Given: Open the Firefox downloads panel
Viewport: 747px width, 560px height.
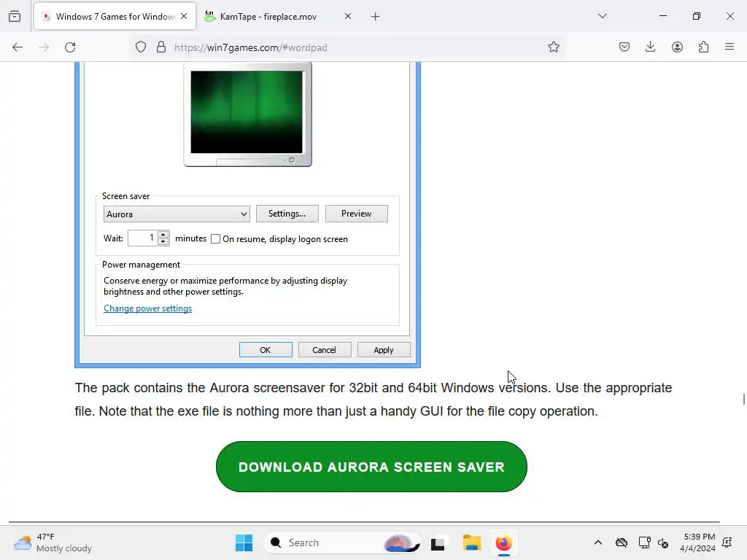Looking at the screenshot, I should [x=650, y=47].
